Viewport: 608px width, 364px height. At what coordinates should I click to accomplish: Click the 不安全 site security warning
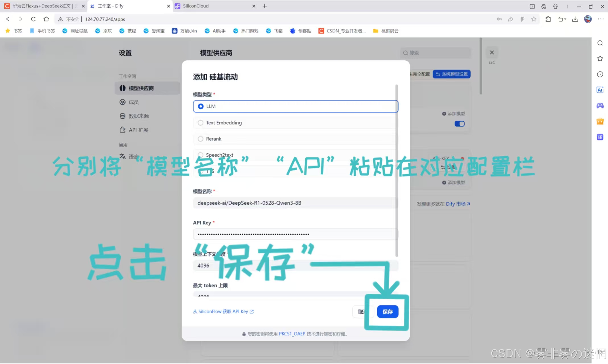(69, 19)
